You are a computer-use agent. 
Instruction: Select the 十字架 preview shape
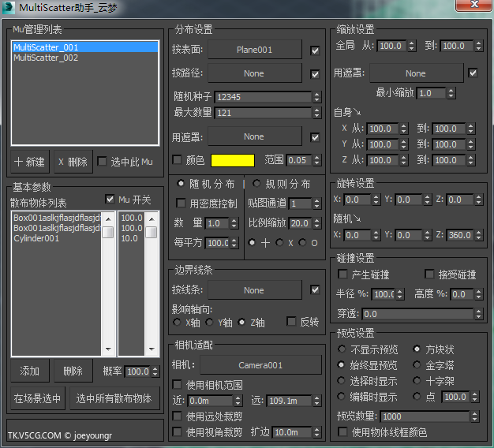tap(417, 380)
